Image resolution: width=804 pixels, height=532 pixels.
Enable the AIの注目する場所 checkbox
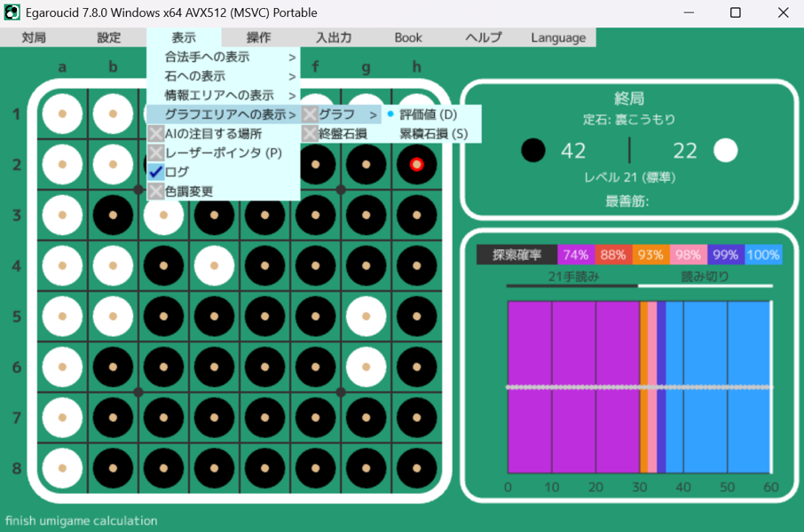156,134
